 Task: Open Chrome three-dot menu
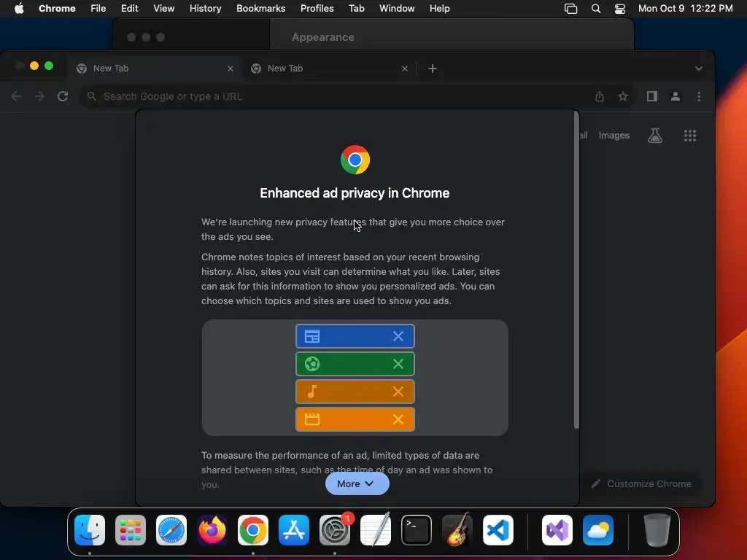[699, 97]
